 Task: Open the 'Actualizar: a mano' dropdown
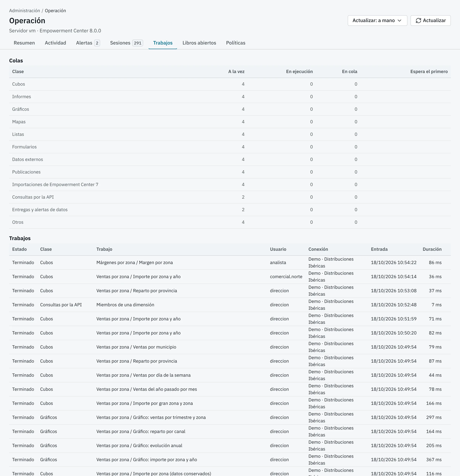click(377, 21)
